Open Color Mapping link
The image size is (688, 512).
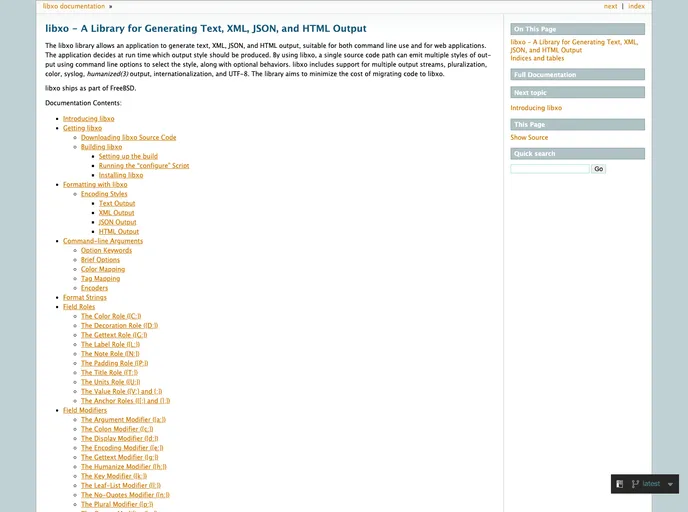pos(103,269)
